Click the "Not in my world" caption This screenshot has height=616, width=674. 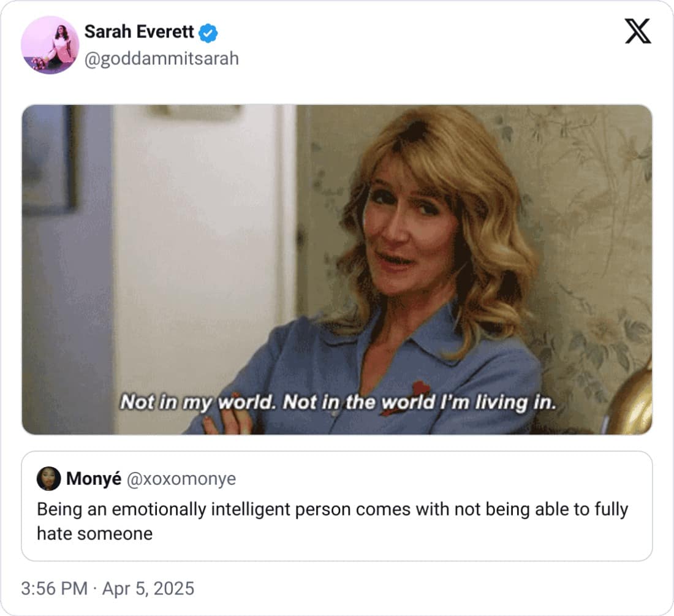195,402
